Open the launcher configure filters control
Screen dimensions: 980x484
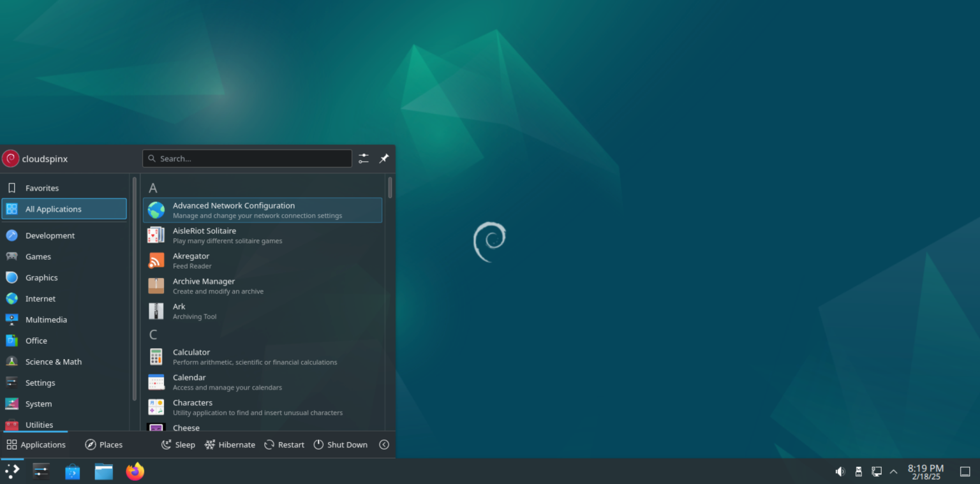[364, 158]
